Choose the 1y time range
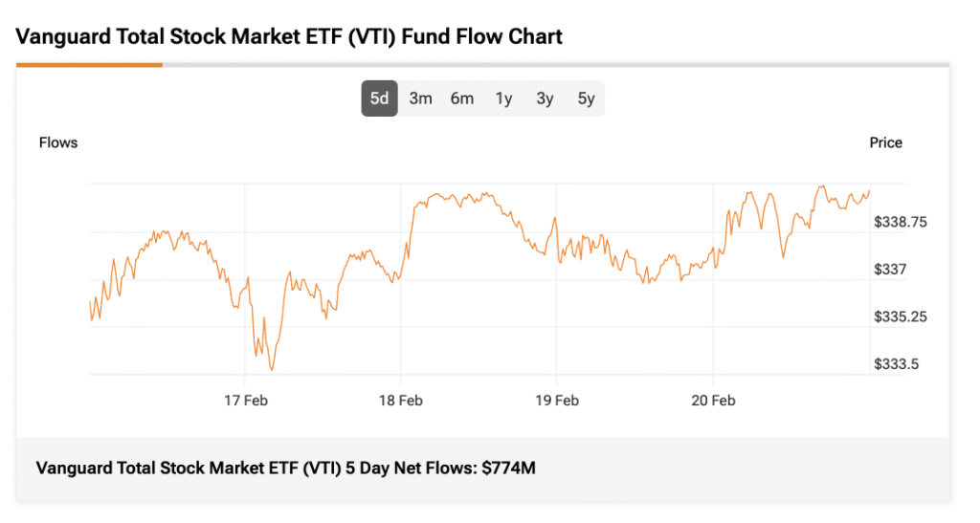Screen dimensions: 980x523 point(503,98)
